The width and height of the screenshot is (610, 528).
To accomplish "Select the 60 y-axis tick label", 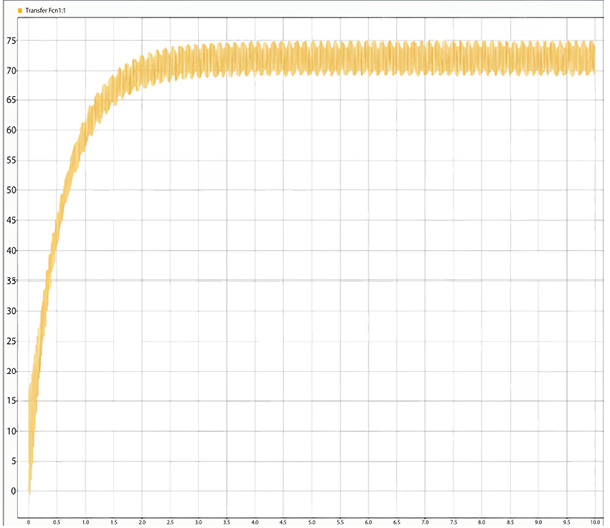I will pyautogui.click(x=12, y=131).
